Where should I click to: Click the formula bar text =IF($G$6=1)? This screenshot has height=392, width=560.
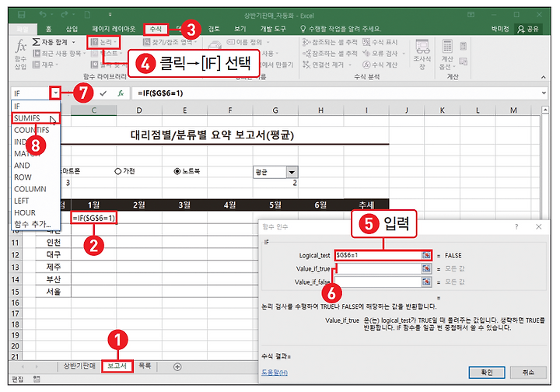[160, 93]
